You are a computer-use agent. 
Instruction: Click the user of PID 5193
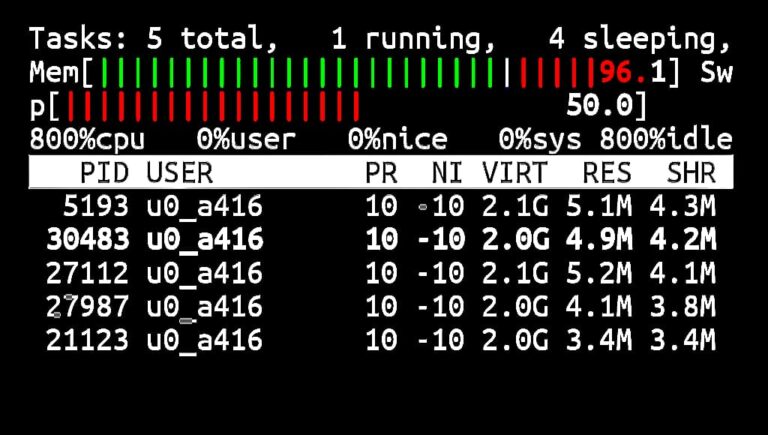(x=205, y=207)
